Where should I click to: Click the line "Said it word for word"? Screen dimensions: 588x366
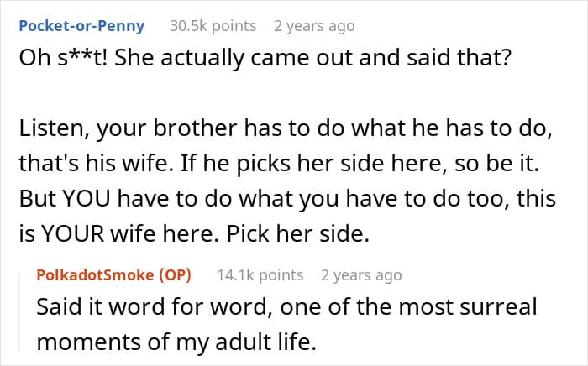tap(287, 306)
